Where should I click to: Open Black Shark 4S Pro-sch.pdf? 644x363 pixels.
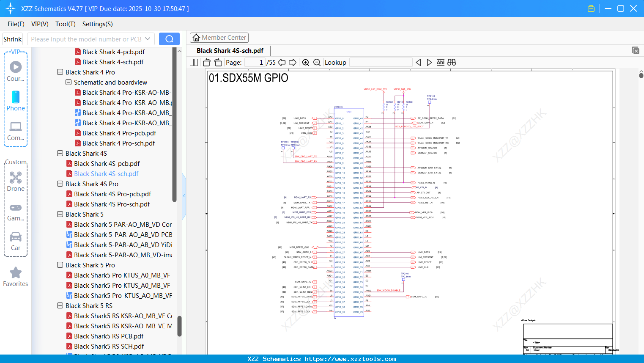pyautogui.click(x=112, y=204)
